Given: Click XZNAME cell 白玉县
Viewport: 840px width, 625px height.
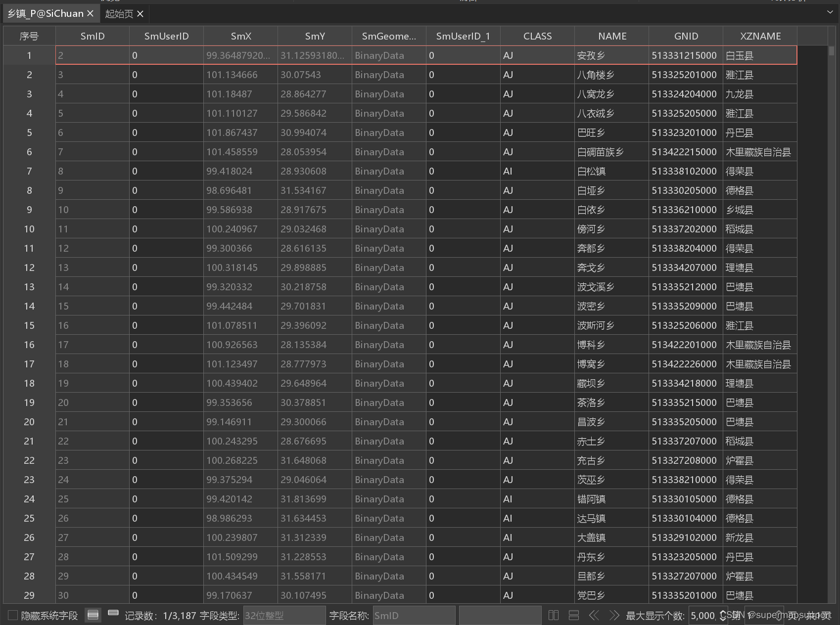Looking at the screenshot, I should point(760,55).
